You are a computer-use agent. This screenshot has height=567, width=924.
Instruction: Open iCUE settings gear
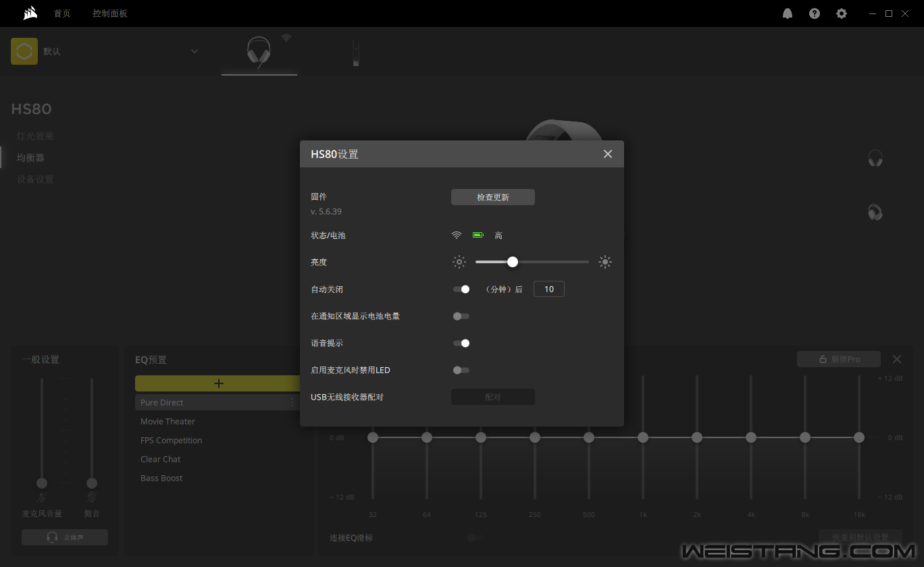click(x=842, y=13)
